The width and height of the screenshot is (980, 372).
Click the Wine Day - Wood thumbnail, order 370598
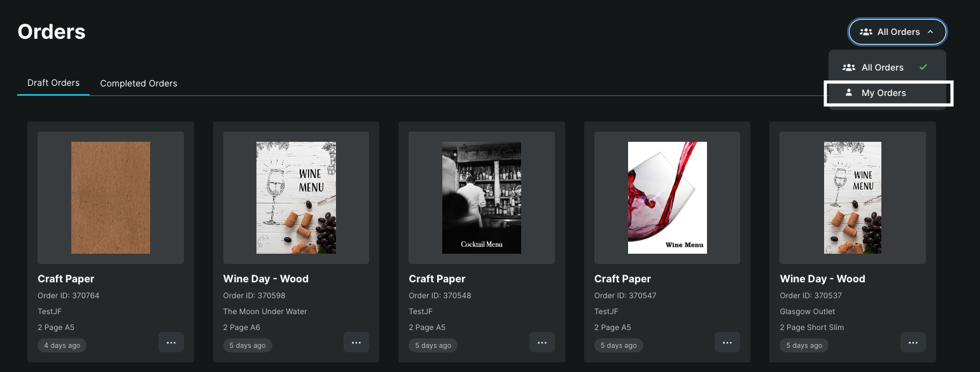pyautogui.click(x=296, y=198)
